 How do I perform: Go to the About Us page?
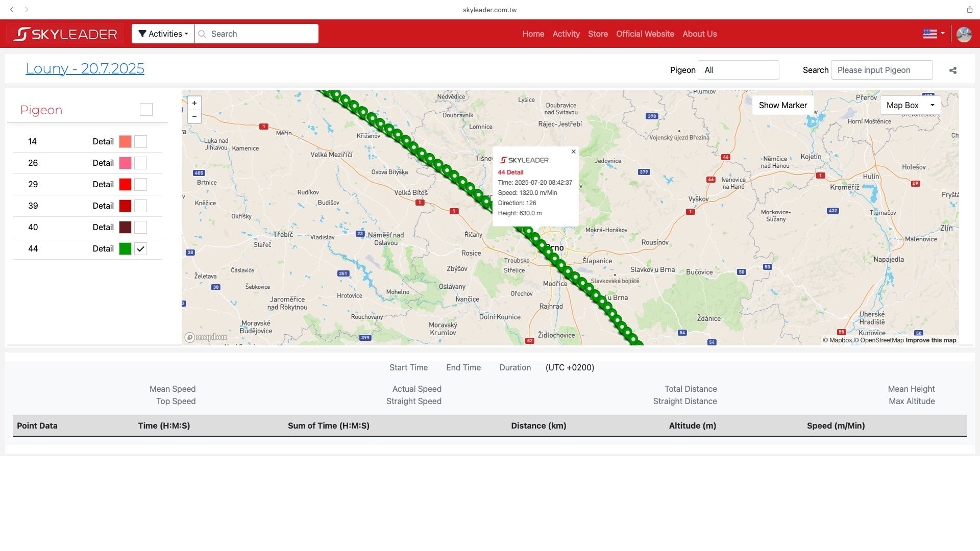pos(699,34)
